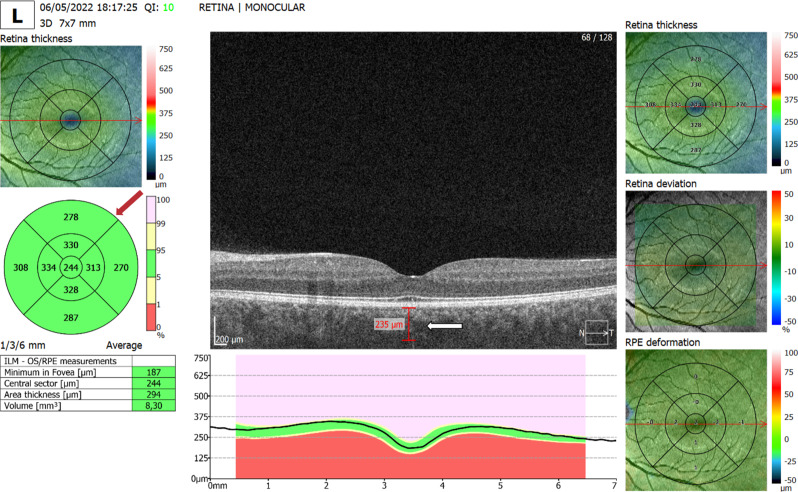Screen dimensions: 798x492
Task: Click the 3D 7x7 mm scan label
Action: click(x=68, y=23)
